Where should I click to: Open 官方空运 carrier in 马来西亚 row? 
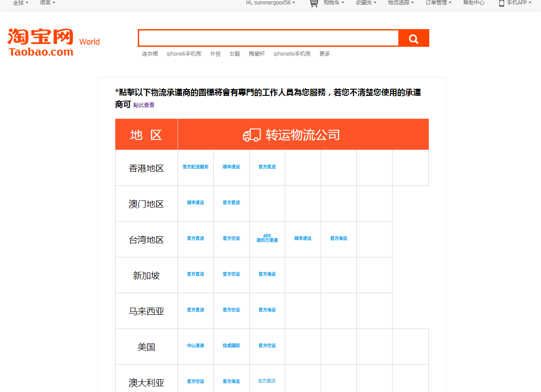coord(231,310)
